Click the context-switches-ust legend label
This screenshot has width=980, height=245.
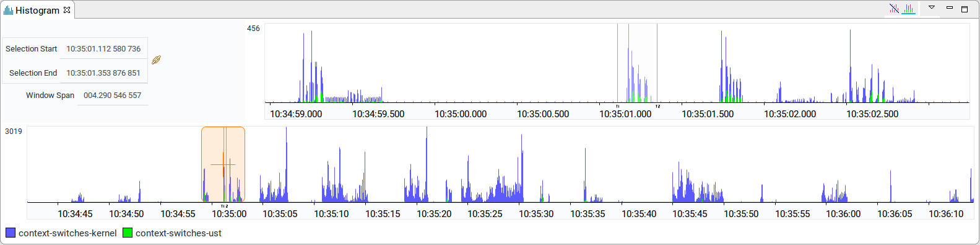click(178, 233)
